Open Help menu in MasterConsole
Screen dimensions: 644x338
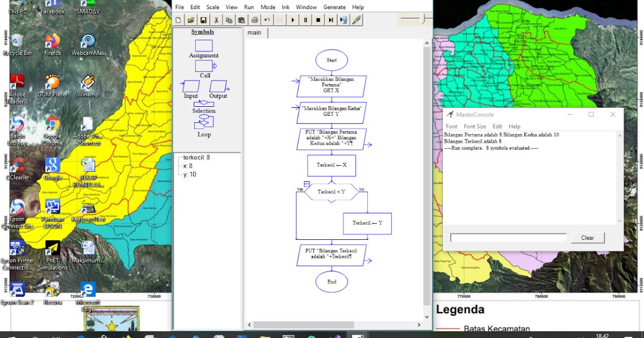515,127
